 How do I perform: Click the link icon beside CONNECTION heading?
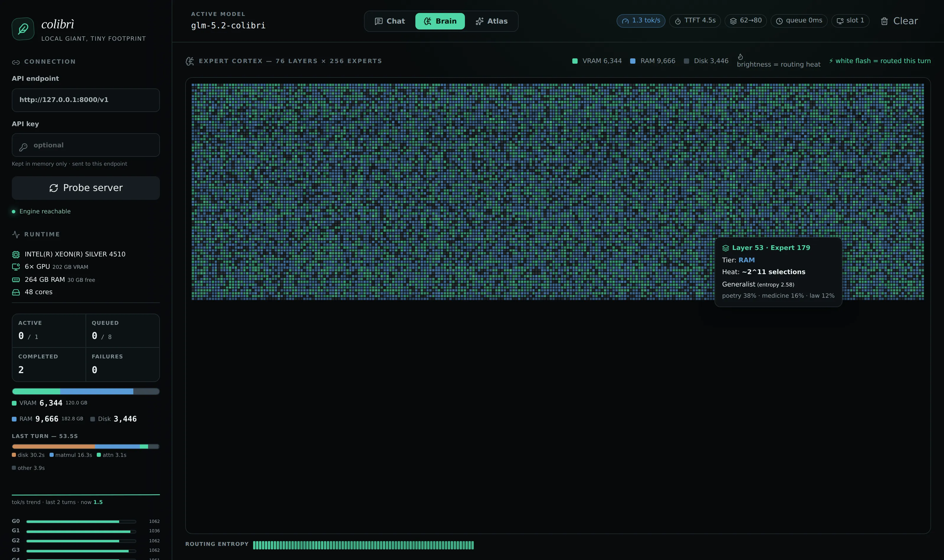(x=16, y=62)
